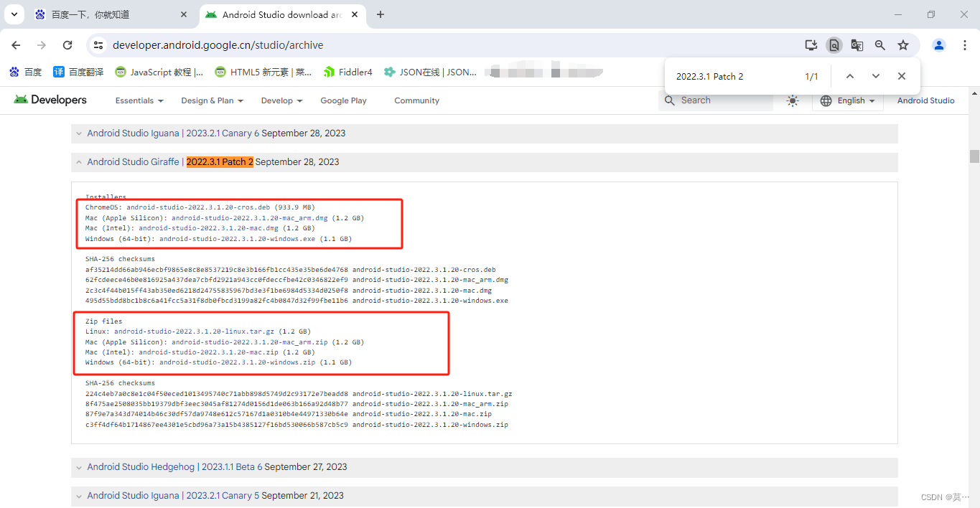This screenshot has width=980, height=508.
Task: Click the install app icon in address bar
Action: click(811, 45)
